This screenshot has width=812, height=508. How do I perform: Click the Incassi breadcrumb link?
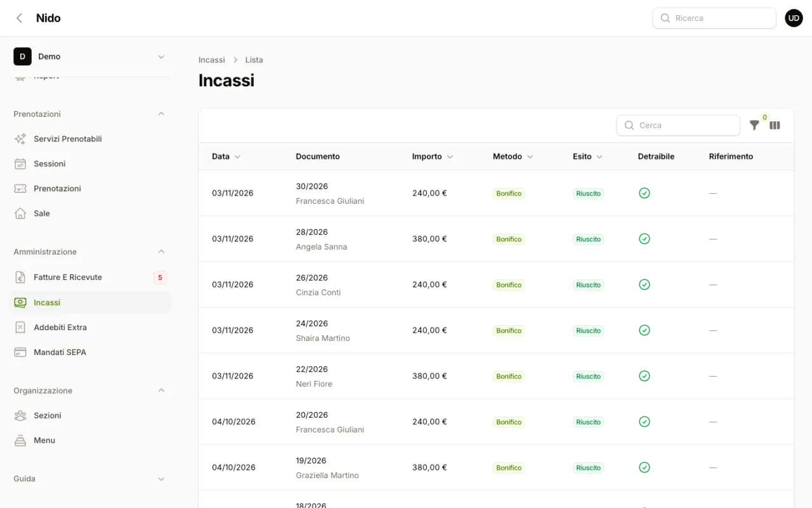point(212,60)
